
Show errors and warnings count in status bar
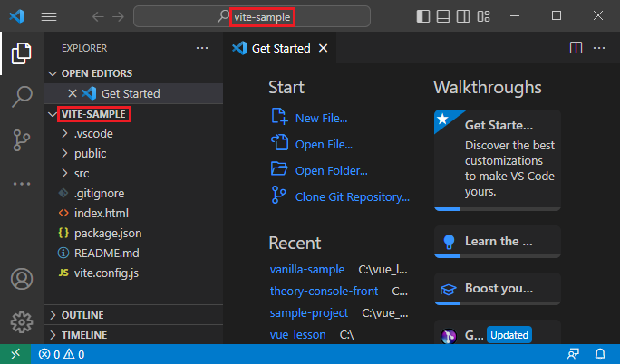point(62,354)
